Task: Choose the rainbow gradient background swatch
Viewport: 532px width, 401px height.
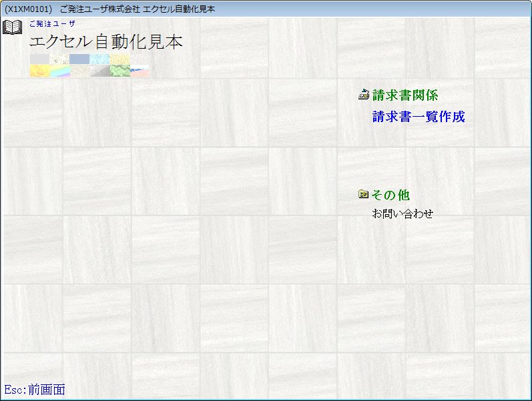Action: pyautogui.click(x=60, y=71)
